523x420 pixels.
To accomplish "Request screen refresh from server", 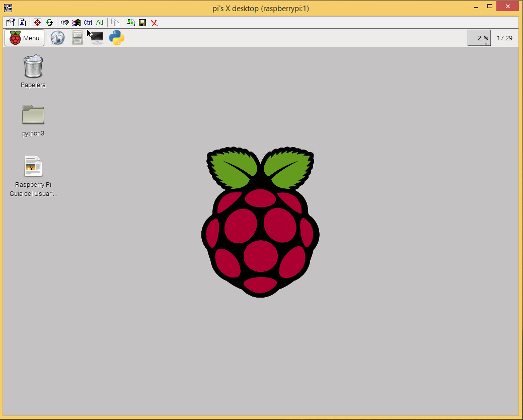I will coord(49,22).
